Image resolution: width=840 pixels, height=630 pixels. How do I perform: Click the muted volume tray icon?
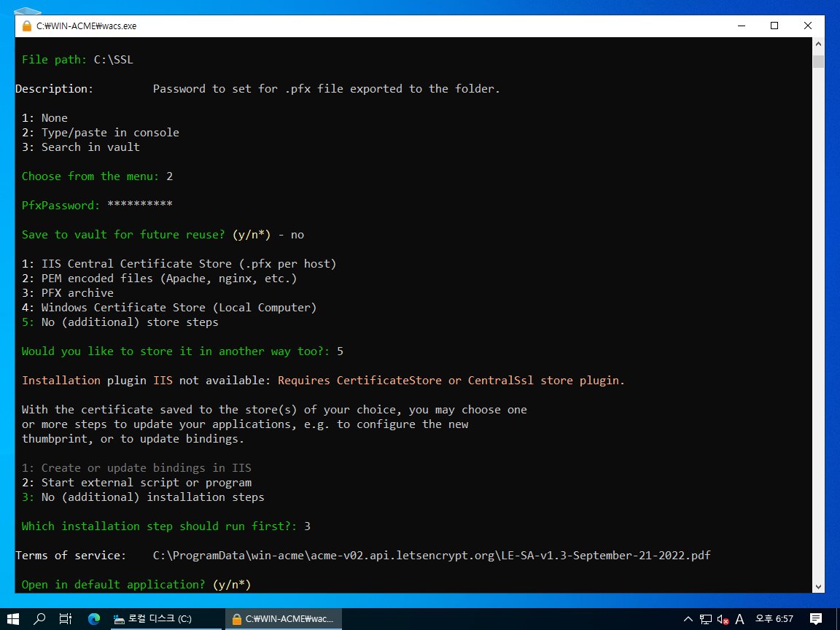(x=723, y=619)
